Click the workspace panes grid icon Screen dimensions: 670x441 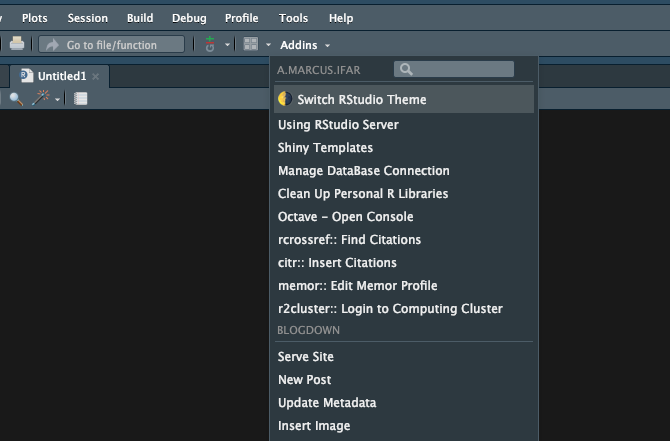click(x=250, y=44)
